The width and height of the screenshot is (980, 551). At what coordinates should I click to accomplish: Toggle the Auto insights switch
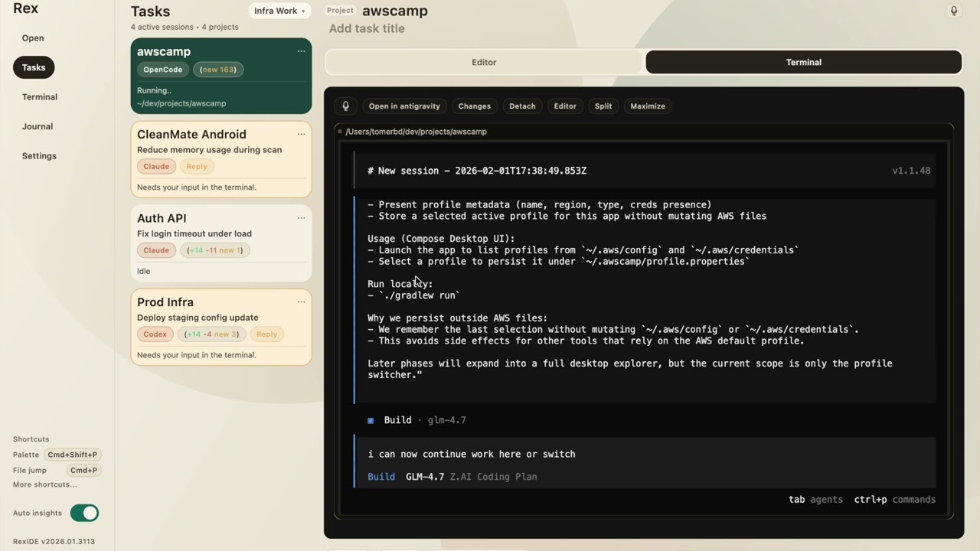(x=84, y=513)
